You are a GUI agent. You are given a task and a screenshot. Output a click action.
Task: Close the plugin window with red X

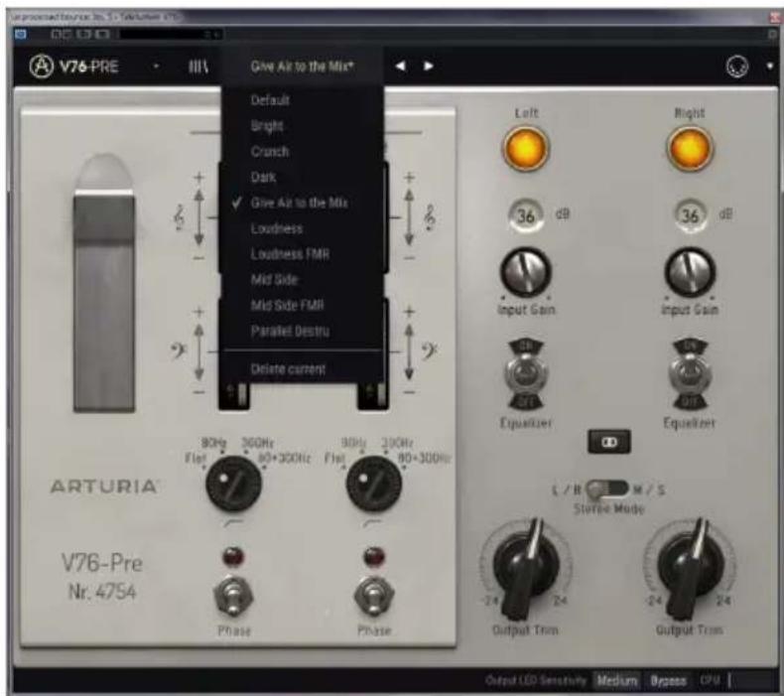[776, 18]
